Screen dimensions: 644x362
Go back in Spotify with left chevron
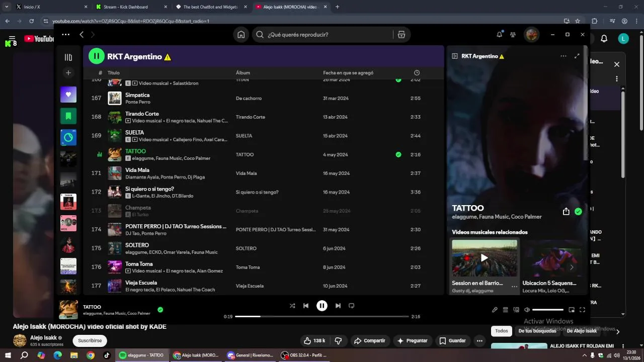82,35
